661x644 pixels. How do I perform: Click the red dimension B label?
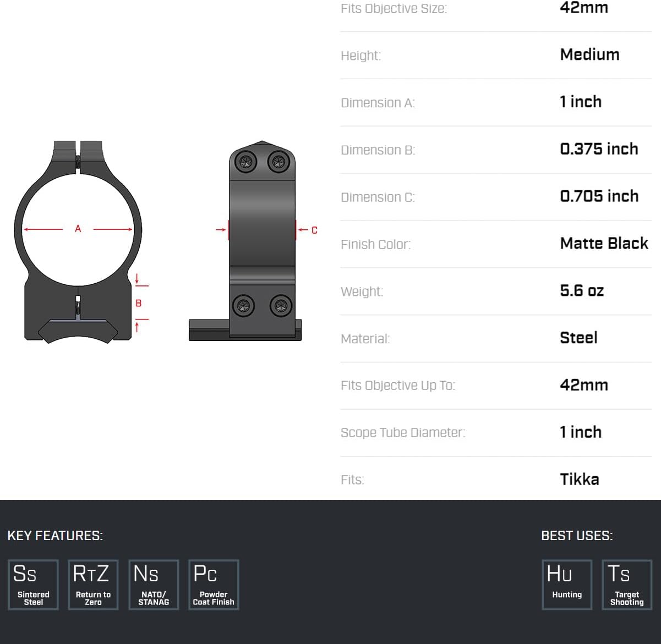point(139,303)
